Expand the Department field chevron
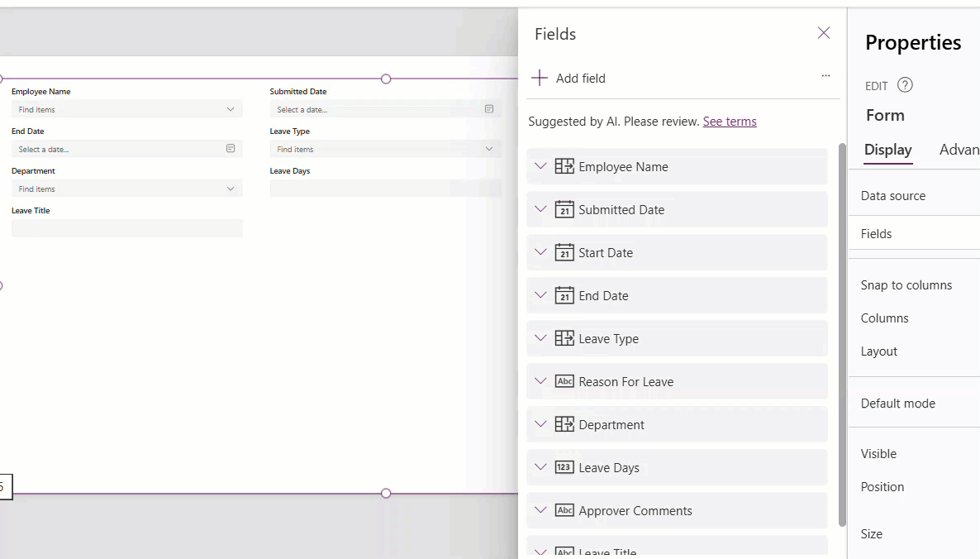Image resolution: width=980 pixels, height=559 pixels. [540, 424]
